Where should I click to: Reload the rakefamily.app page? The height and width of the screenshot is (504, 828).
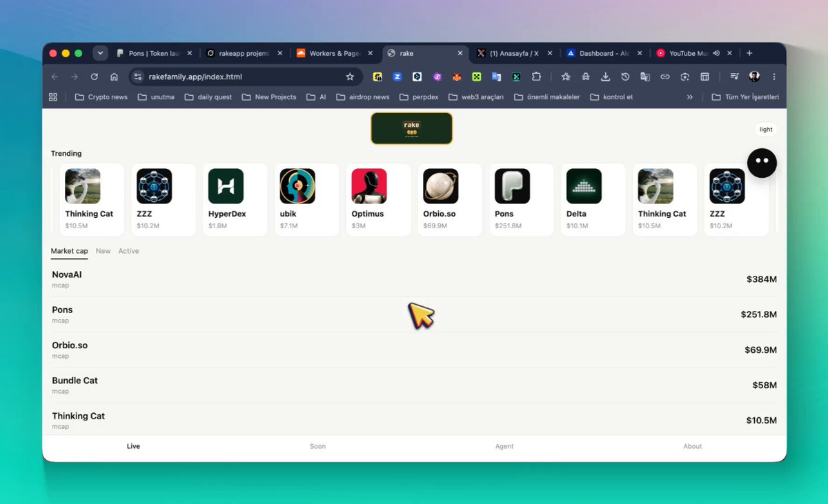pyautogui.click(x=95, y=77)
